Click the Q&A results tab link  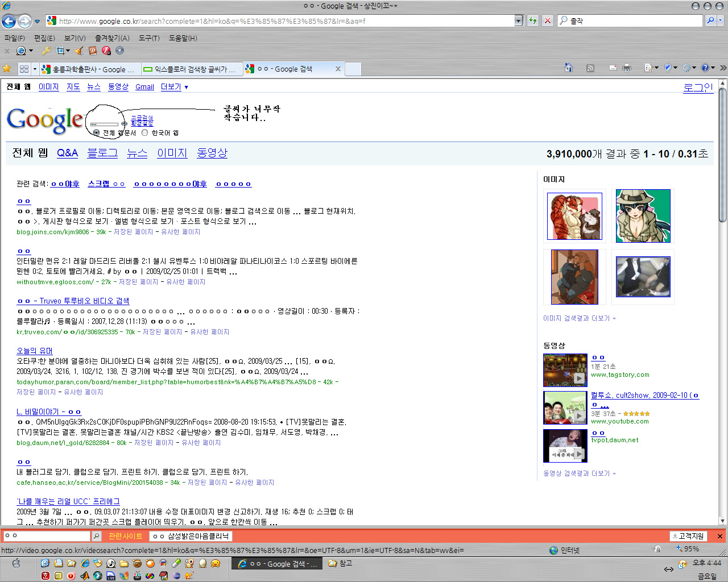[x=67, y=153]
